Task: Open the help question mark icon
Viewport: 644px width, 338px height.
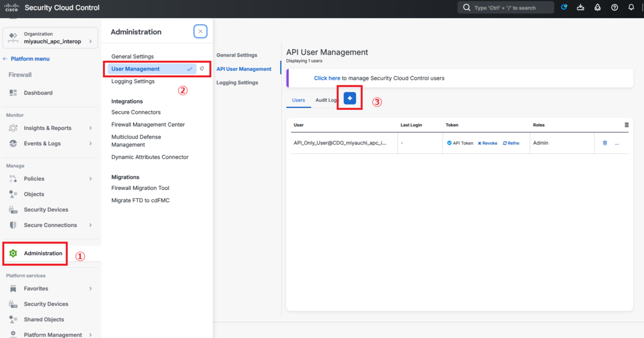Action: coord(614,8)
